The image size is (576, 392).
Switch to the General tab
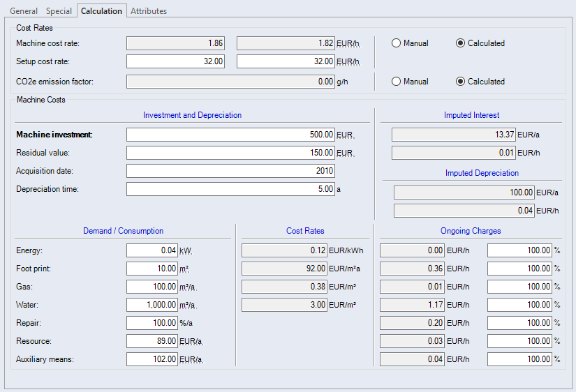[x=24, y=11]
